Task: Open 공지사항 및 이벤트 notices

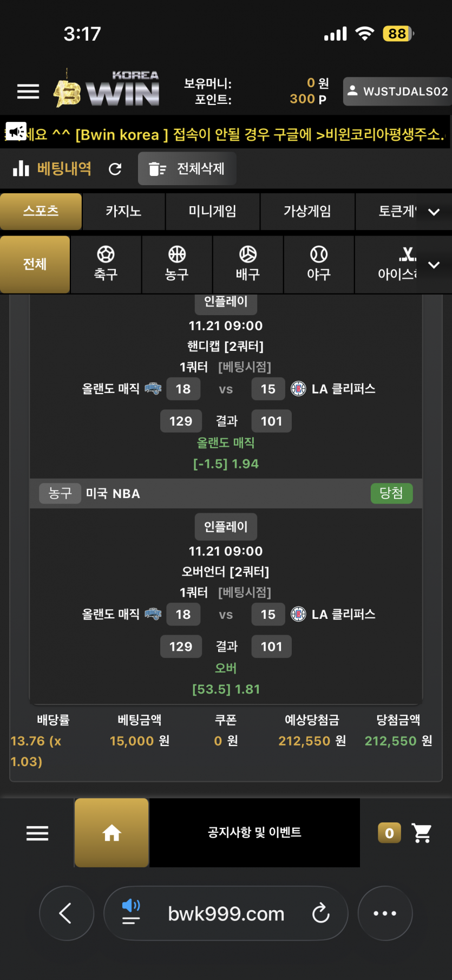Action: click(254, 833)
